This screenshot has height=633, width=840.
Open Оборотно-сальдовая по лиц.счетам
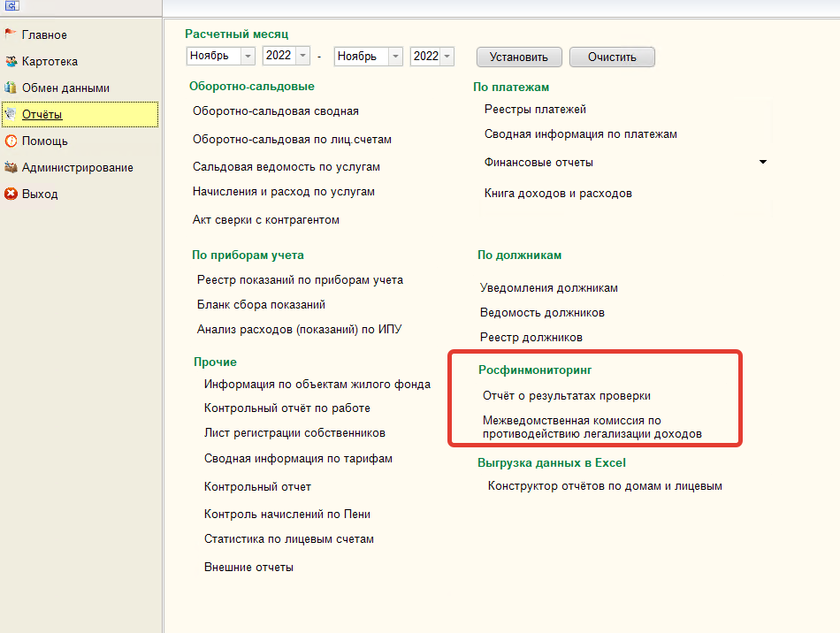pos(292,139)
